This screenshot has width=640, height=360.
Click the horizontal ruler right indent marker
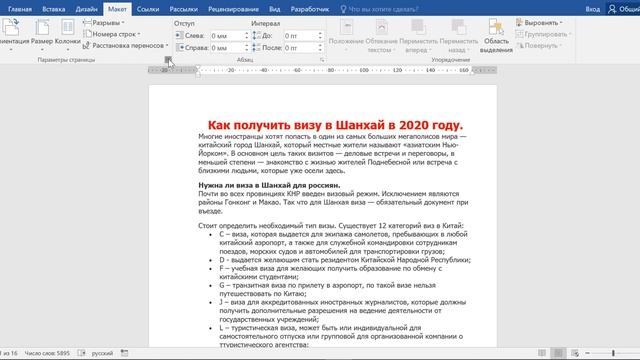tap(472, 72)
